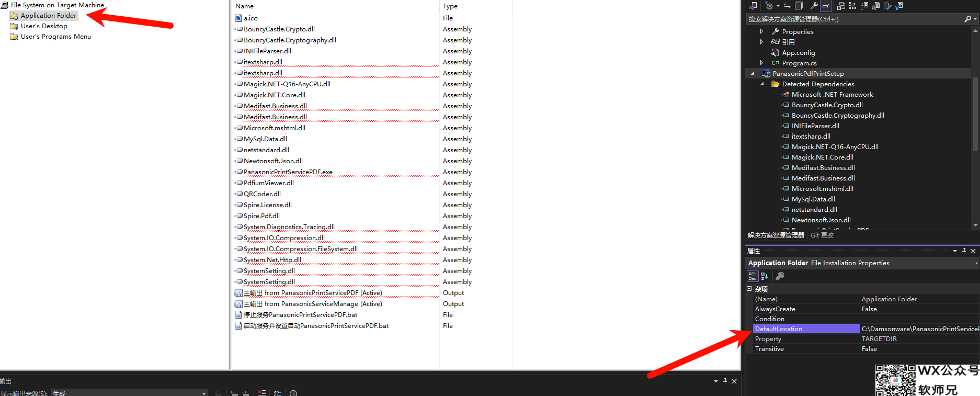Toggle auto-hide pin on Output panel

[725, 381]
